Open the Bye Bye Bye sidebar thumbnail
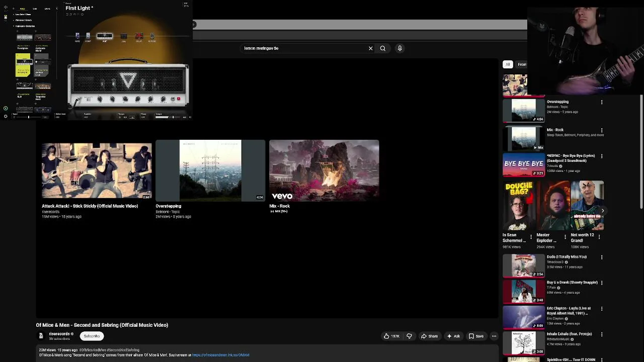Screen dimensions: 644x362 coord(523,165)
